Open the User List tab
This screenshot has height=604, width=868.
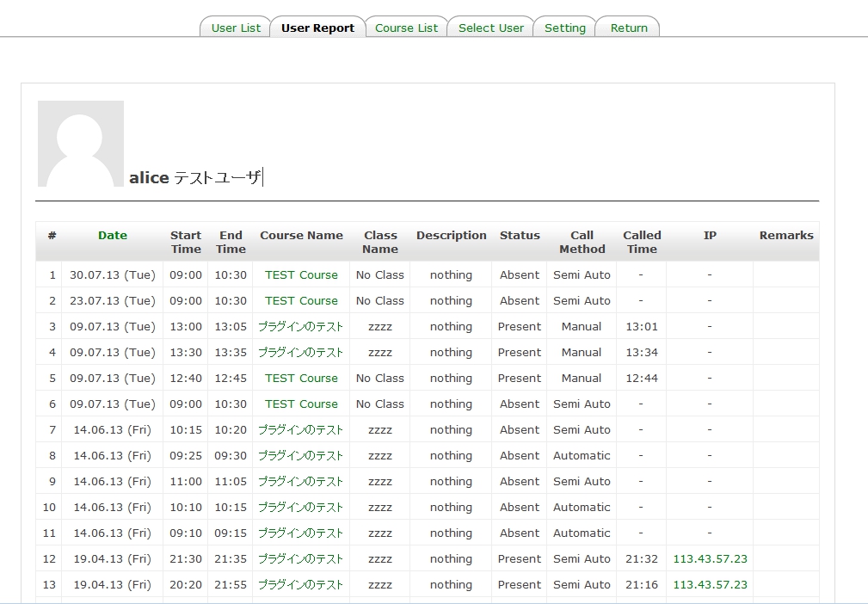tap(236, 28)
